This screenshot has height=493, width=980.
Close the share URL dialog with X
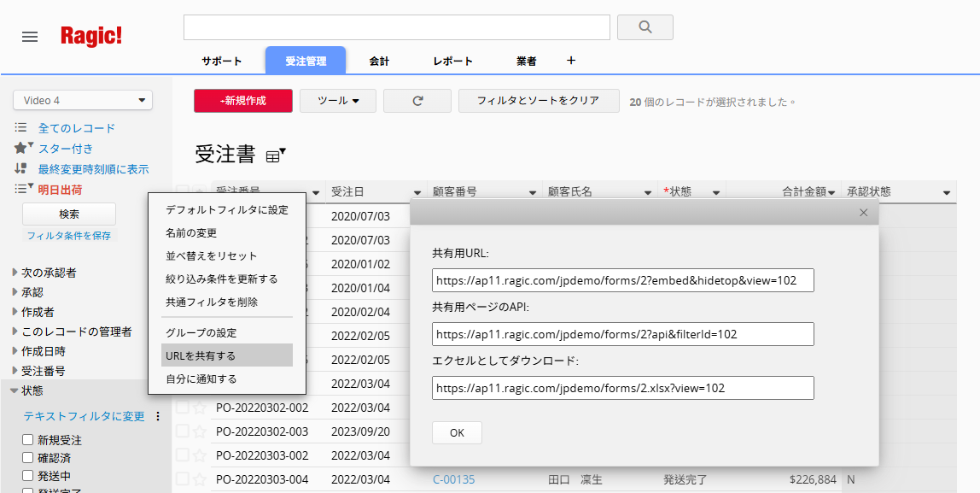[863, 212]
